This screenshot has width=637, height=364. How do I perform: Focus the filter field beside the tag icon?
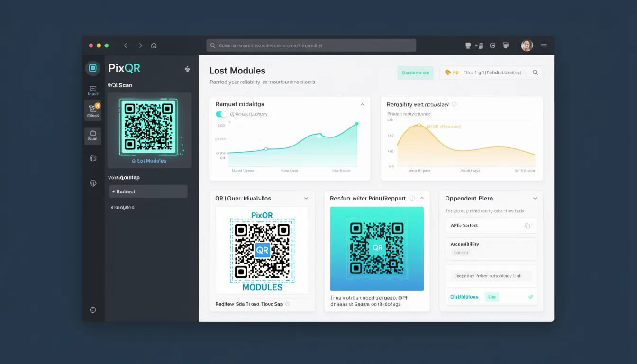[491, 73]
